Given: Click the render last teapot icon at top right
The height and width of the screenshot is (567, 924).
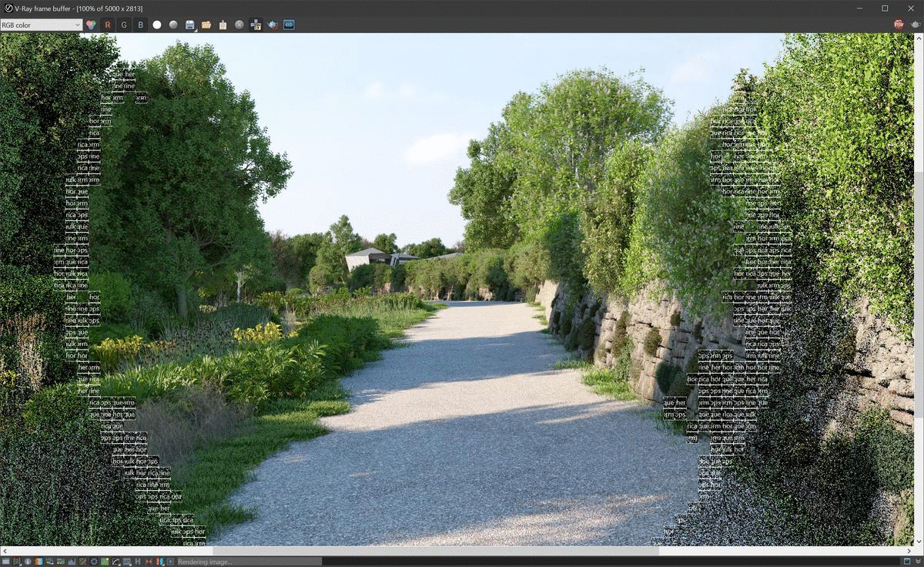Looking at the screenshot, I should tap(915, 25).
